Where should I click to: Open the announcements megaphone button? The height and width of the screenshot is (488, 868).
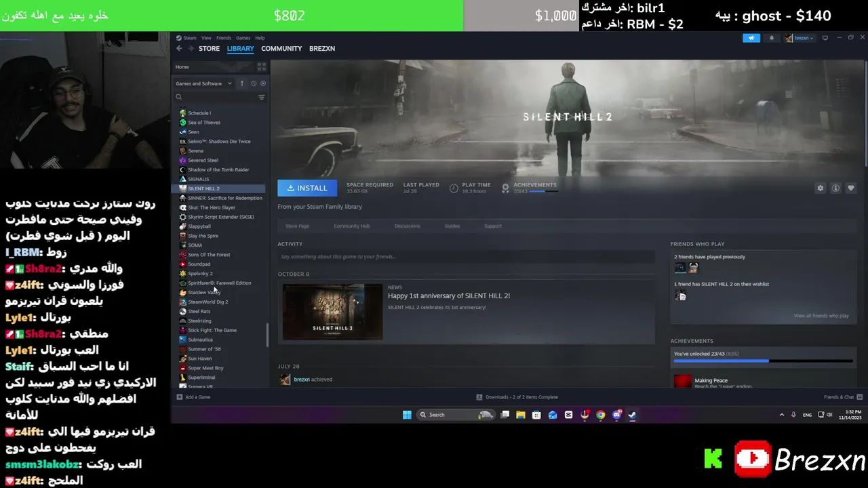[751, 38]
